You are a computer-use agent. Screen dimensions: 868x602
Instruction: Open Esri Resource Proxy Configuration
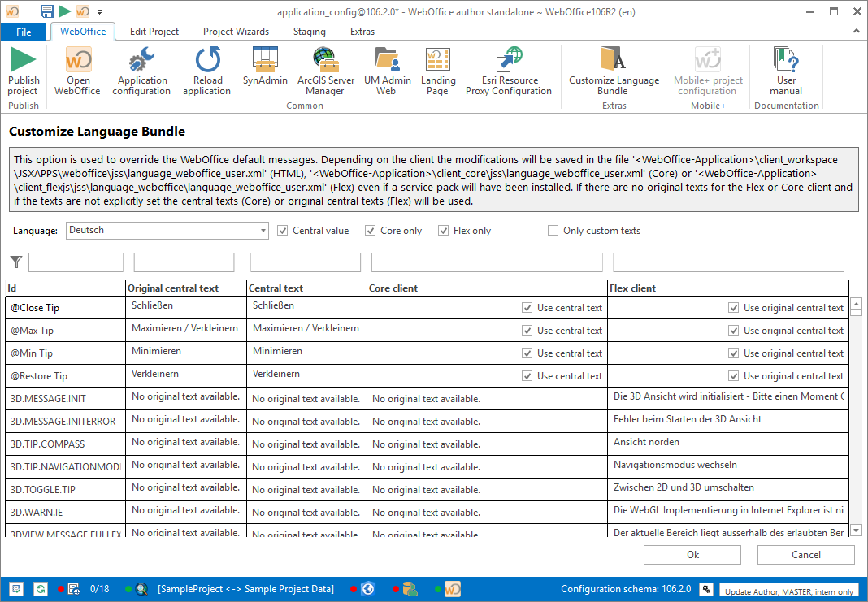pos(509,73)
